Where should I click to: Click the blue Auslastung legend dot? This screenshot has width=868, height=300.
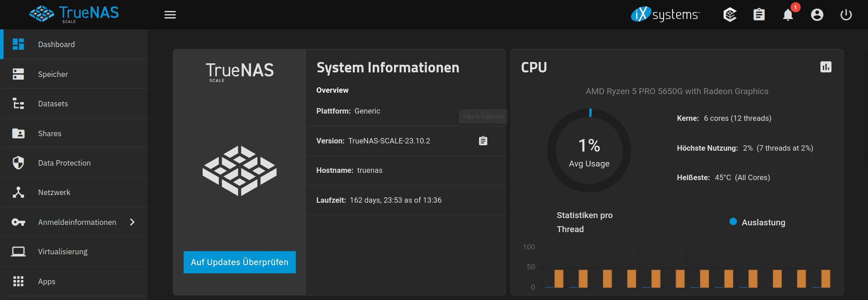click(x=733, y=222)
